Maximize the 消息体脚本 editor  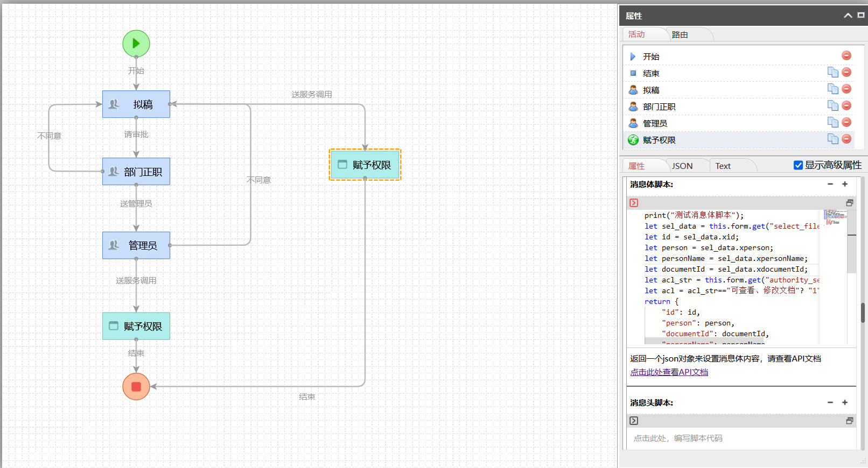coord(849,203)
